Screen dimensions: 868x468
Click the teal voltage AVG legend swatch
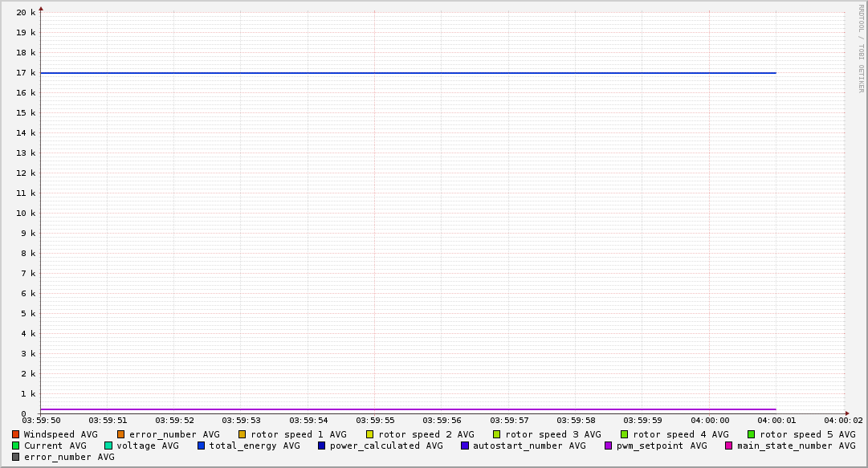[108, 446]
